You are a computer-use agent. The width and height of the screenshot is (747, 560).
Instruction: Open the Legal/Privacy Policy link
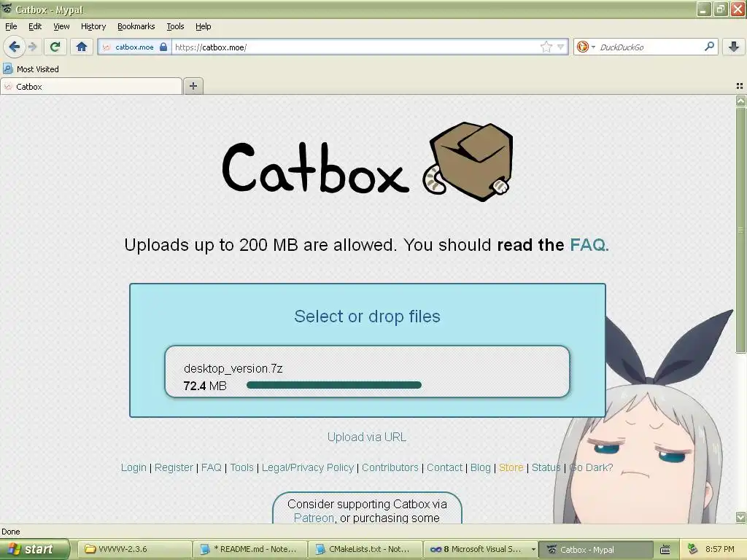click(308, 467)
